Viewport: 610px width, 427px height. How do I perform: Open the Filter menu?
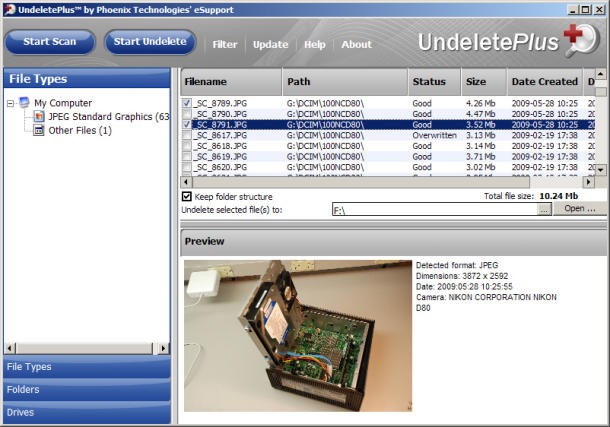pos(225,45)
